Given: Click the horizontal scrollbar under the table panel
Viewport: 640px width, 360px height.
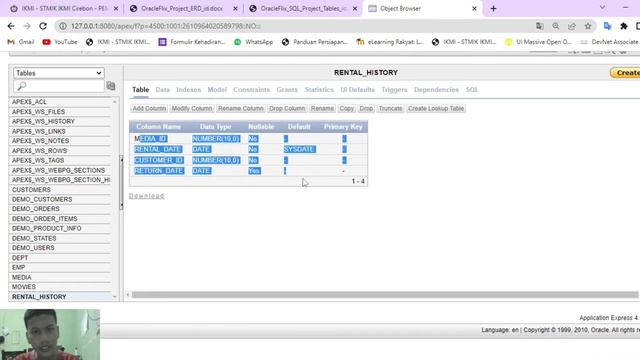Looking at the screenshot, I should [384, 295].
